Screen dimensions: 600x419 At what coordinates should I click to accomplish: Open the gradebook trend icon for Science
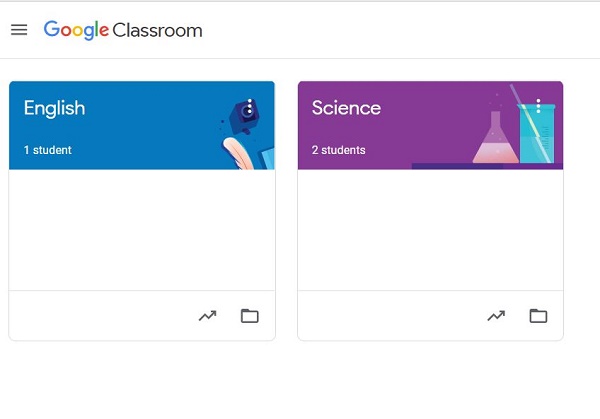tap(496, 316)
